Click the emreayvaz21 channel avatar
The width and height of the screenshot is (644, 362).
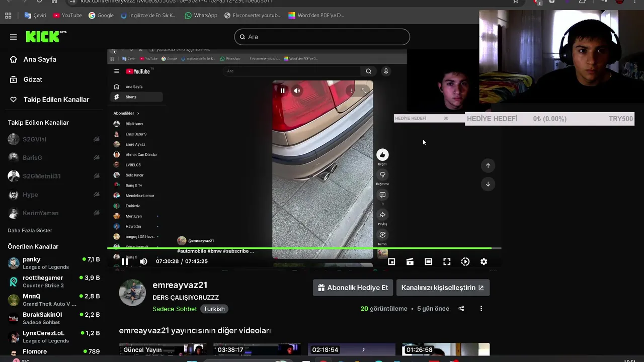132,293
